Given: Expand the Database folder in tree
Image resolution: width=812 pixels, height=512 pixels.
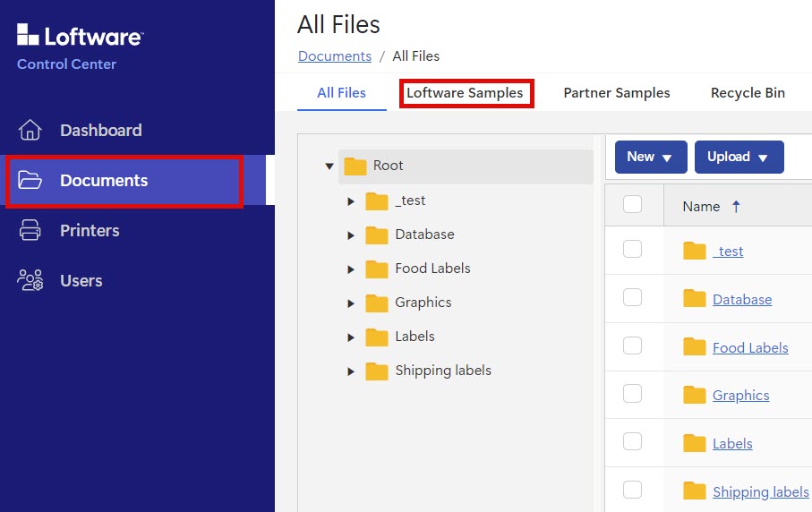Looking at the screenshot, I should click(351, 235).
